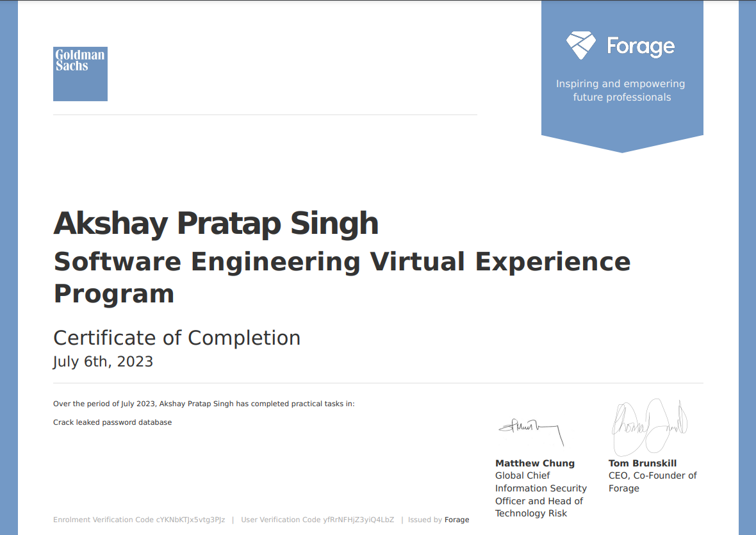
Task: Click the 'Crack leaked password database' task
Action: tap(112, 422)
